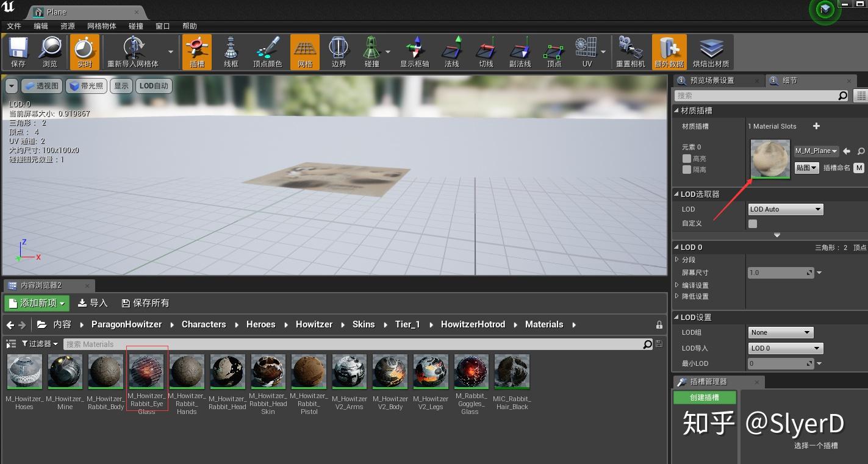This screenshot has height=464, width=868.
Task: Click the 额外数据 (Additional Data) icon
Action: 669,51
